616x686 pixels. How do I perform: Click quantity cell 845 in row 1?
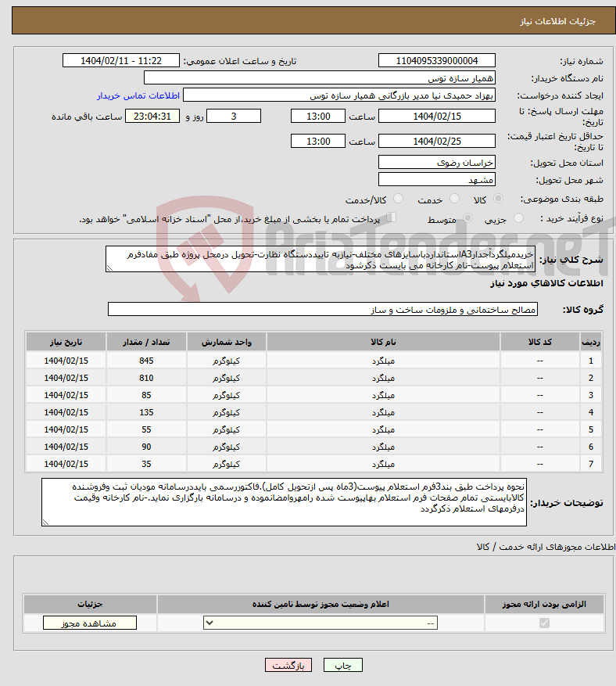point(146,361)
